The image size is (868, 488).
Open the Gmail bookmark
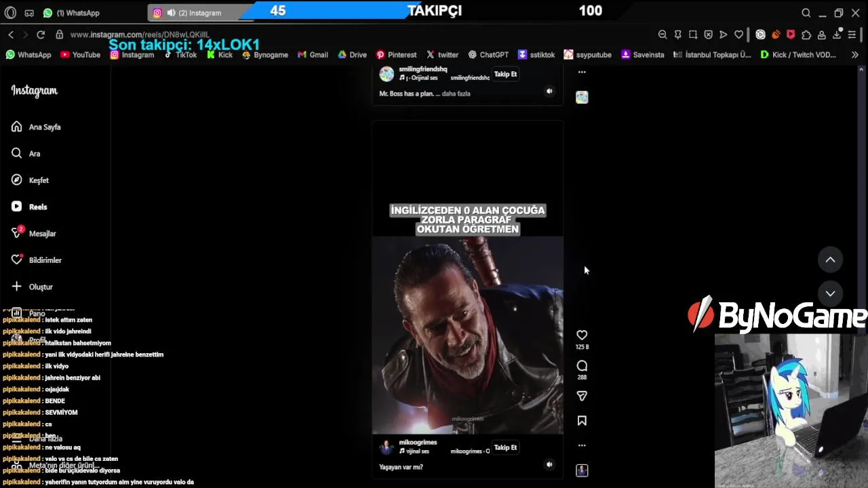[x=313, y=55]
